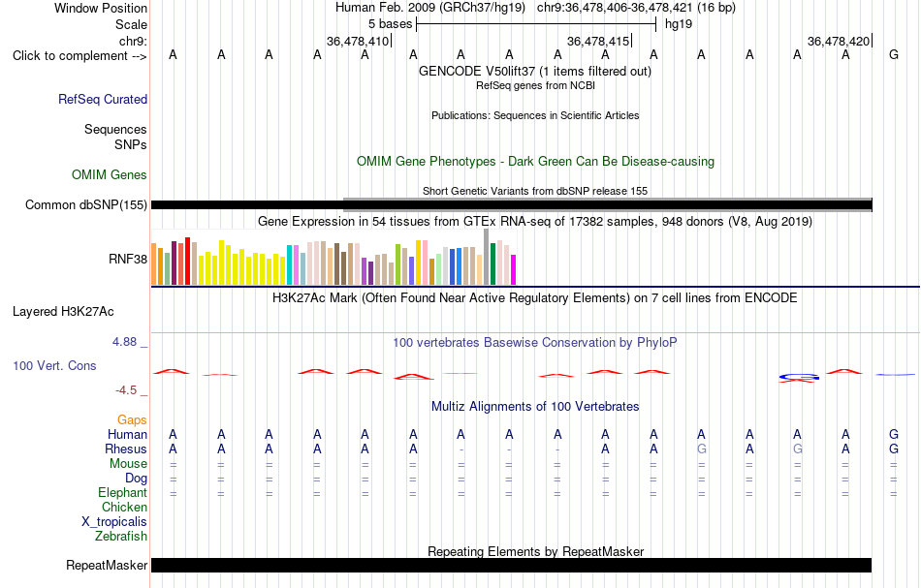Click the Common dbSNP(155) track label
The height and width of the screenshot is (588, 921).
86,204
